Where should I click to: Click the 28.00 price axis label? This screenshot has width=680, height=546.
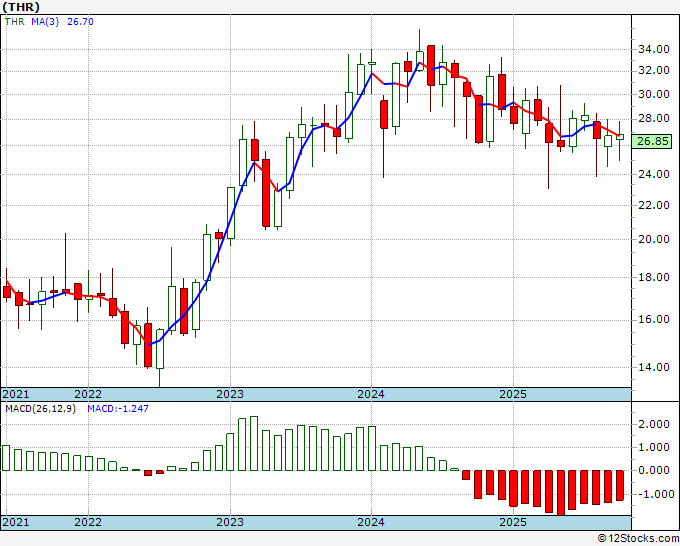(x=654, y=118)
